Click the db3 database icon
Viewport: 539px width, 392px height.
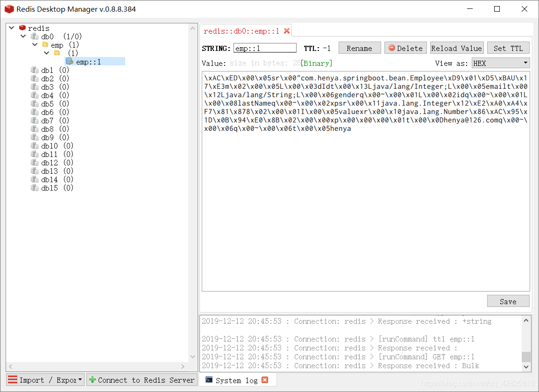tap(35, 86)
